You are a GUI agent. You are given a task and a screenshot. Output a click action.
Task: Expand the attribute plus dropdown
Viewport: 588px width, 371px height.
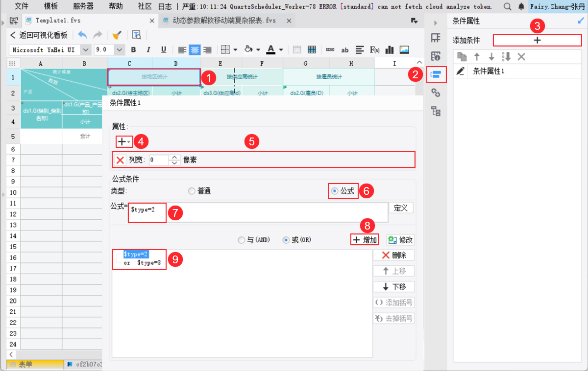(123, 141)
